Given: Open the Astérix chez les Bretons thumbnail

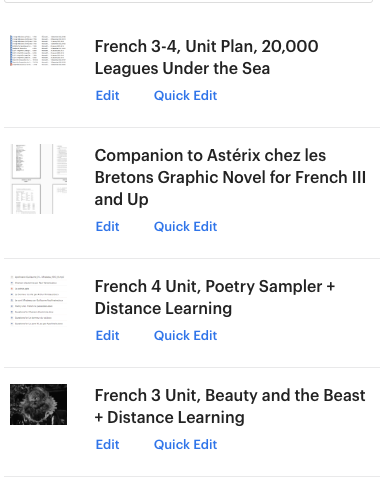Looking at the screenshot, I should [38, 179].
